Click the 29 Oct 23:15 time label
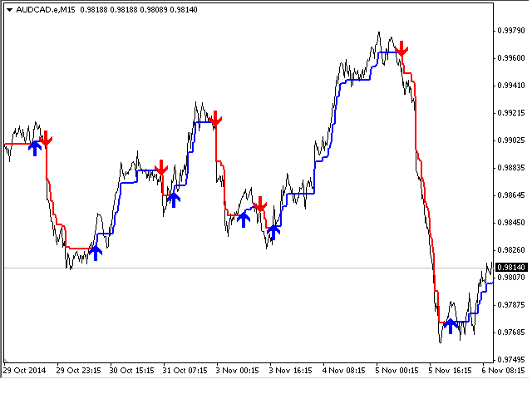The image size is (532, 399). (78, 371)
